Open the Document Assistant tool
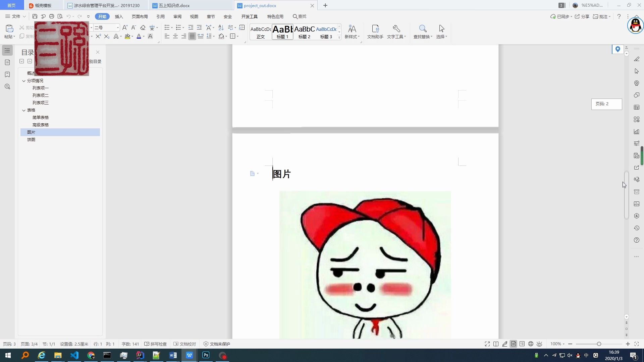 [375, 32]
